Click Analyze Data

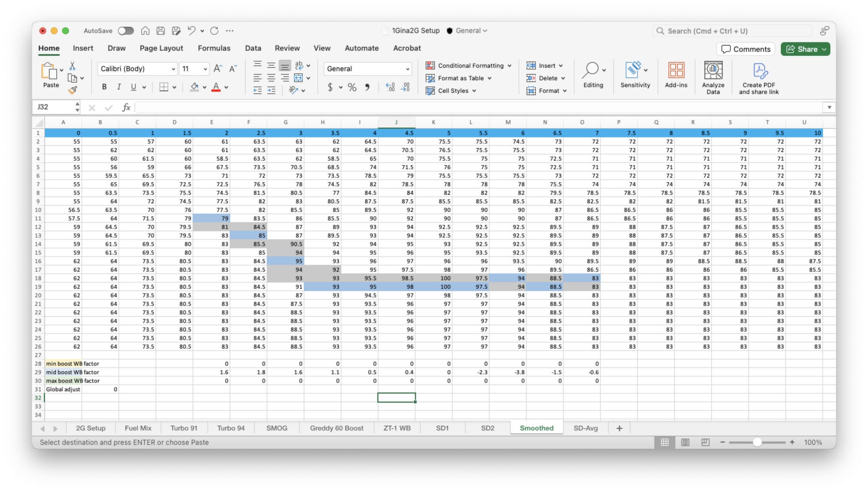click(713, 78)
